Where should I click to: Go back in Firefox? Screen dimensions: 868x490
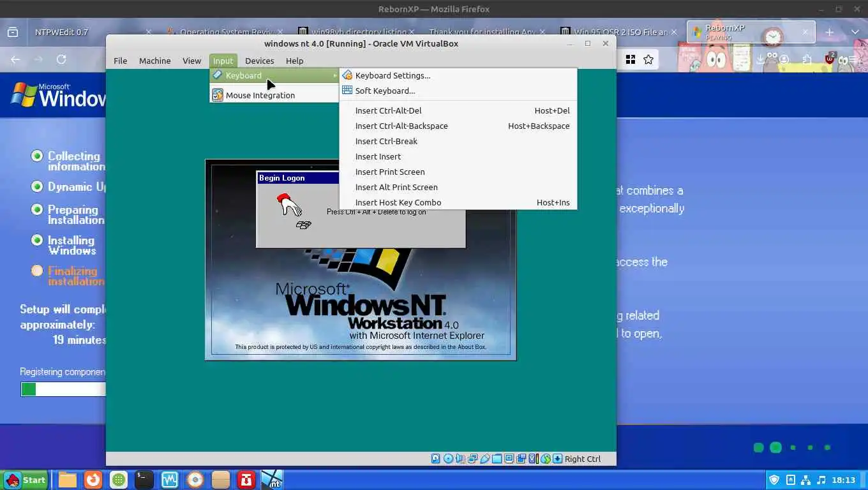coord(15,59)
